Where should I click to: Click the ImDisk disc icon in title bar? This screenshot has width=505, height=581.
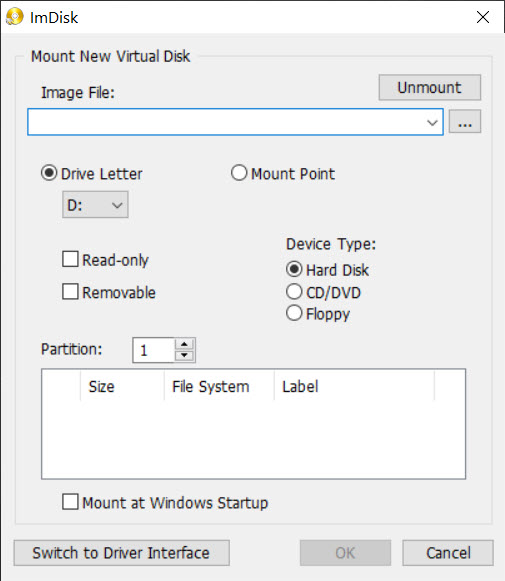point(14,17)
